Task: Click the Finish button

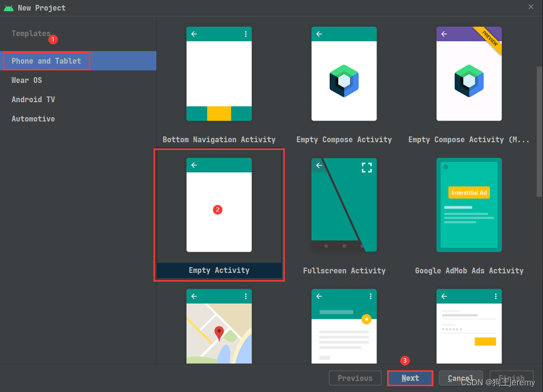Action: [512, 378]
